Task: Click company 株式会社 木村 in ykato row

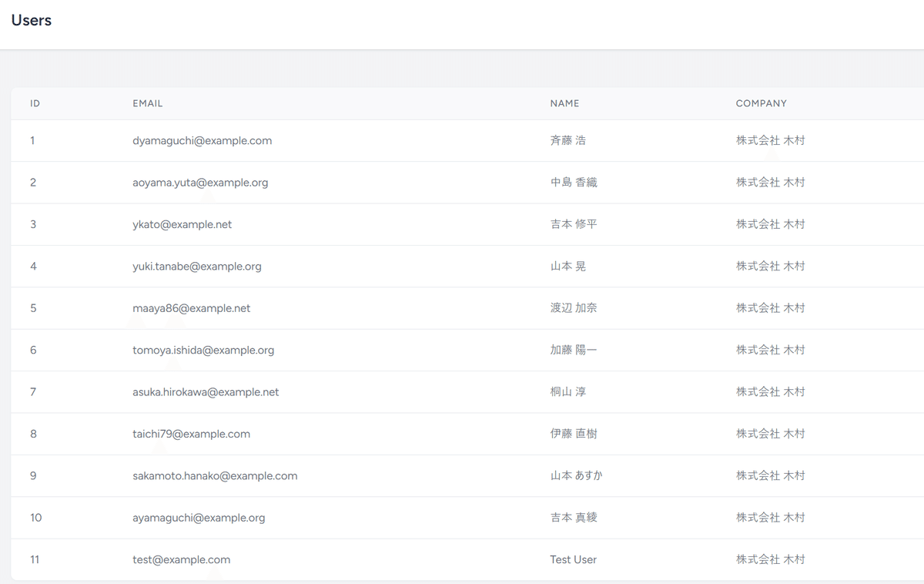Action: tap(771, 224)
